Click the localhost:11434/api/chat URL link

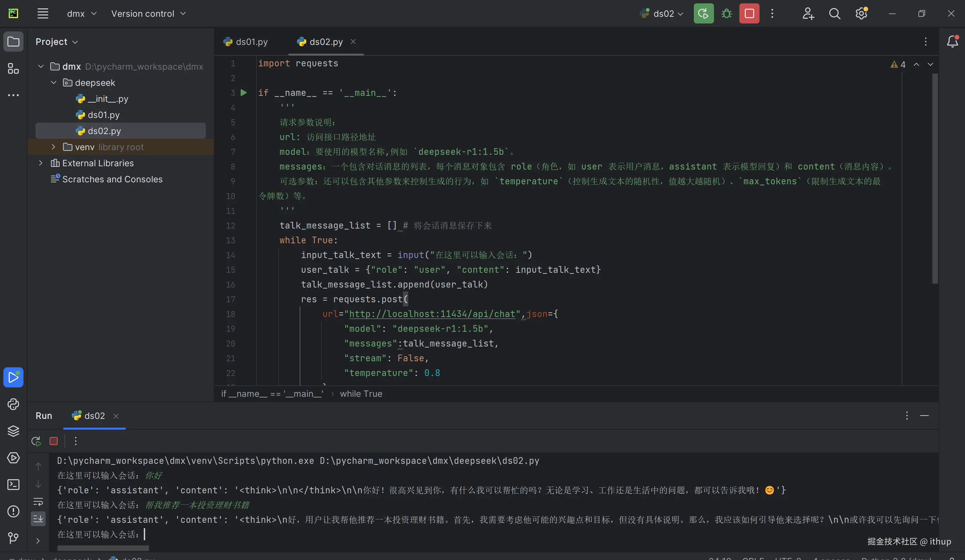pyautogui.click(x=432, y=314)
